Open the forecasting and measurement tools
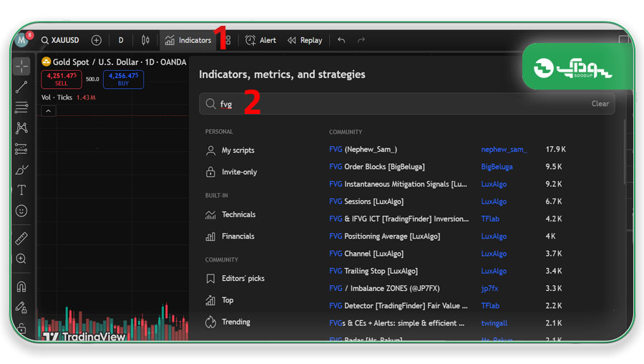 (x=21, y=149)
